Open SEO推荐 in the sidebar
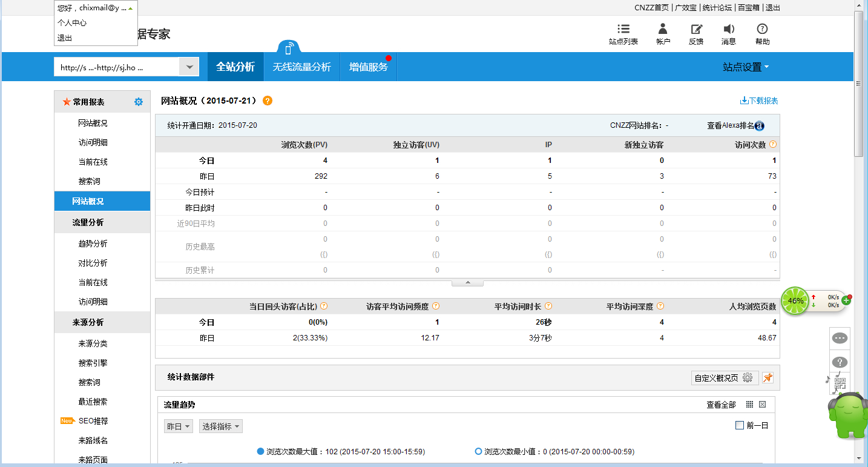 pyautogui.click(x=93, y=421)
